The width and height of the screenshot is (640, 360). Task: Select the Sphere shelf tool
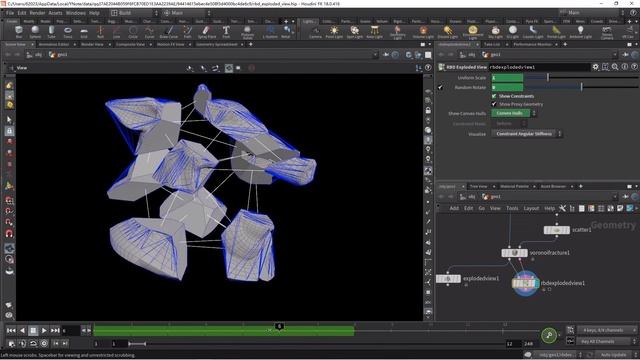point(36,31)
